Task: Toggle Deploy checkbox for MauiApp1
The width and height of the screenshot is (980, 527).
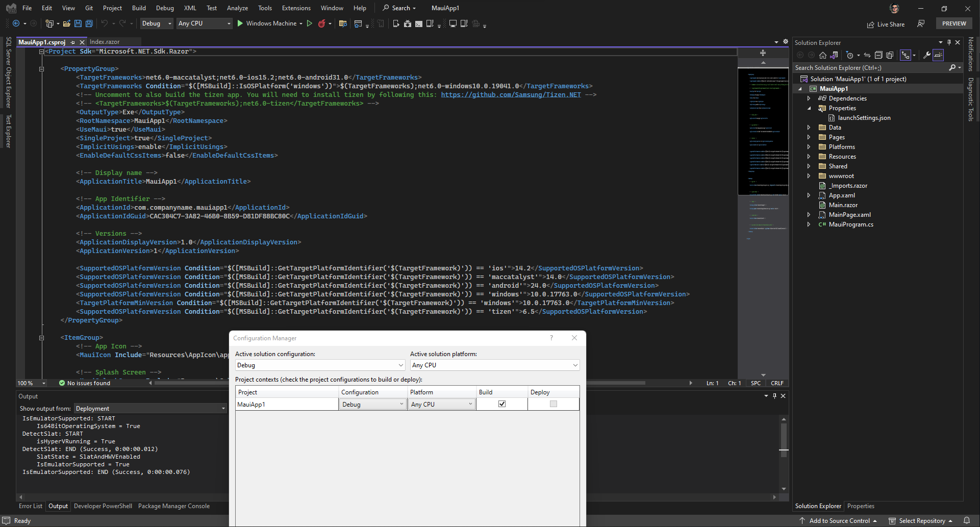Action: [x=554, y=404]
